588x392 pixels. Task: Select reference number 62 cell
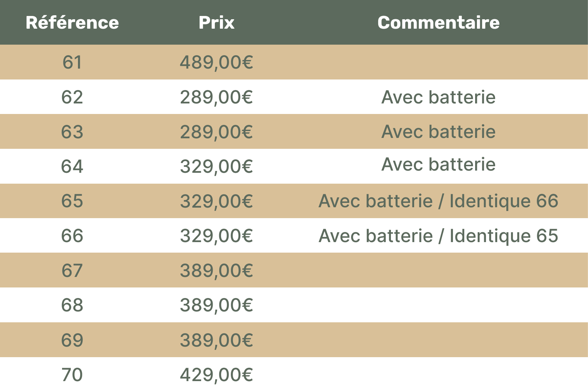[72, 97]
